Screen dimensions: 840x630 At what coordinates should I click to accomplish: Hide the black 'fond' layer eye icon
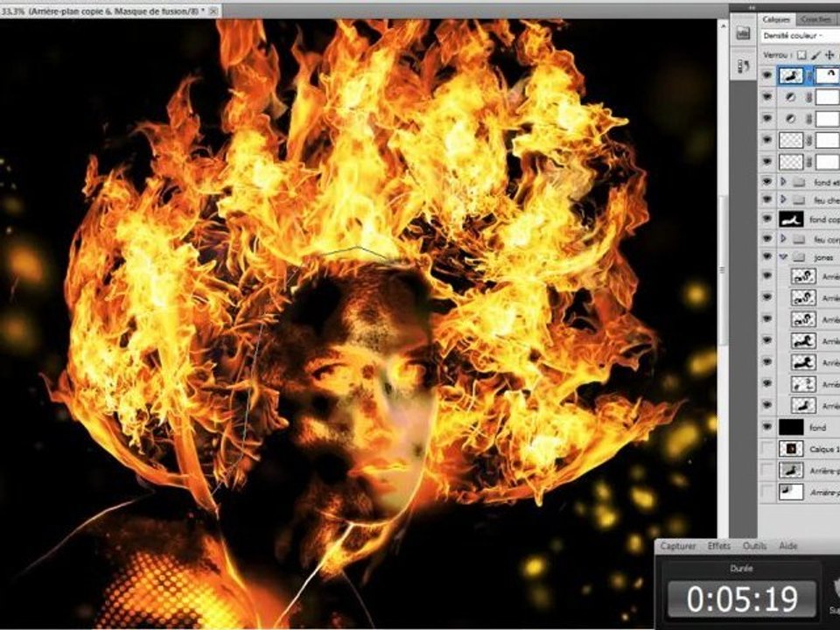pos(767,427)
